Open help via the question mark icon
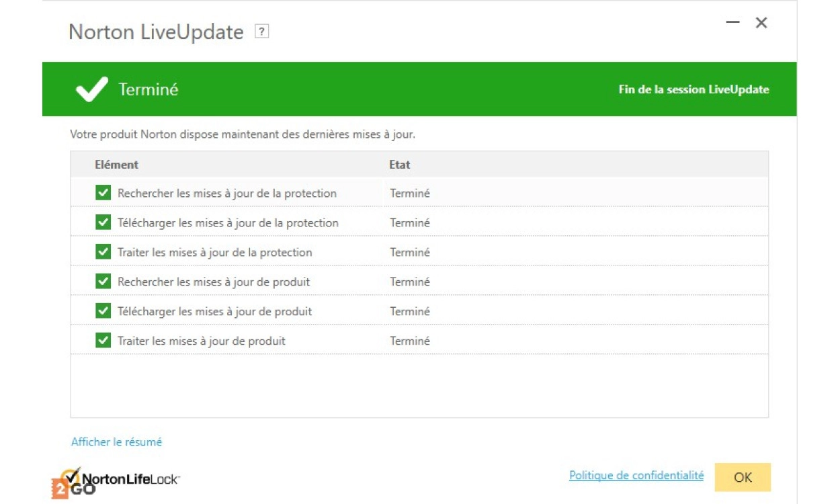Viewport: 840px width, 504px height. [262, 32]
